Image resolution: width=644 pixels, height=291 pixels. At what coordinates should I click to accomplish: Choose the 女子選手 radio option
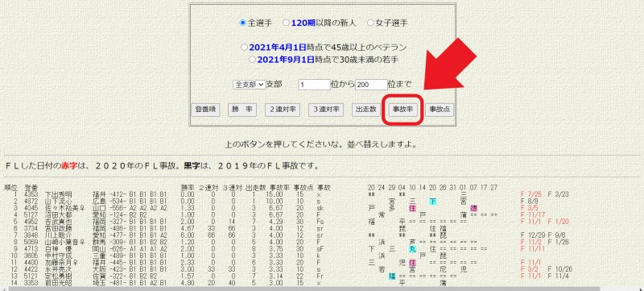[x=370, y=23]
